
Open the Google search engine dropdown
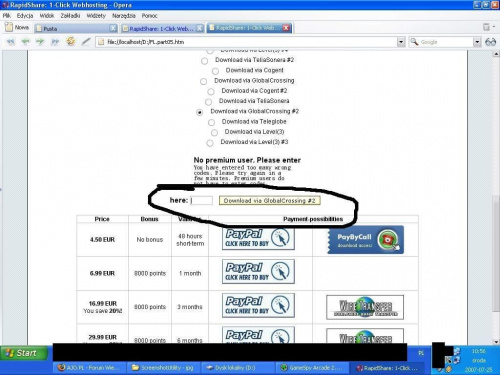pyautogui.click(x=477, y=42)
